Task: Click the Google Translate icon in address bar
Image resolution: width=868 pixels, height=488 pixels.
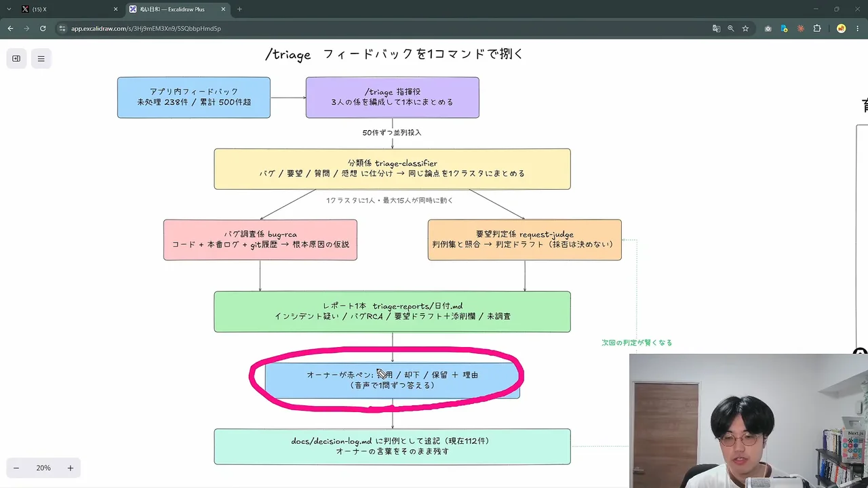Action: click(x=716, y=28)
